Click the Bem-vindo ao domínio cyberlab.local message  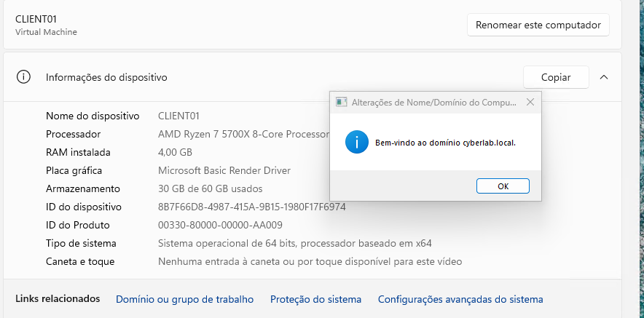[445, 143]
